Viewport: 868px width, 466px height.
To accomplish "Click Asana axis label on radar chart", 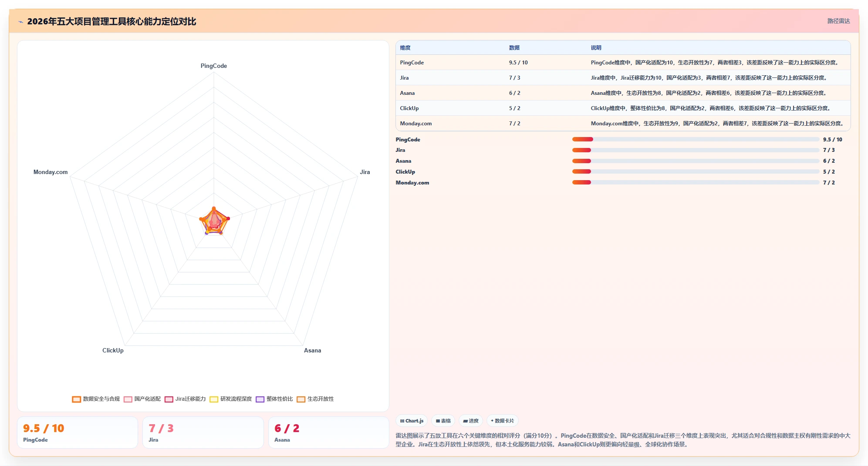I will (x=312, y=351).
